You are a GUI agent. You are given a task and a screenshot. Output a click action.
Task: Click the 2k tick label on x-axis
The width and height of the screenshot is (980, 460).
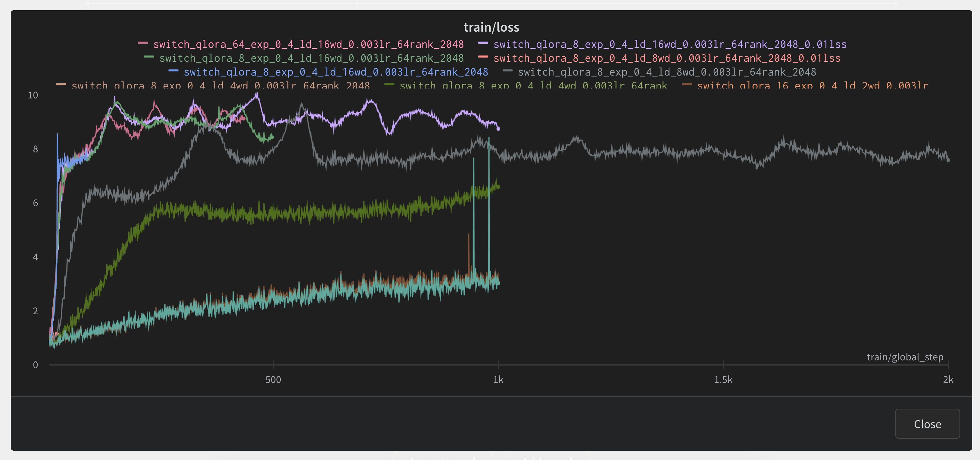coord(948,379)
